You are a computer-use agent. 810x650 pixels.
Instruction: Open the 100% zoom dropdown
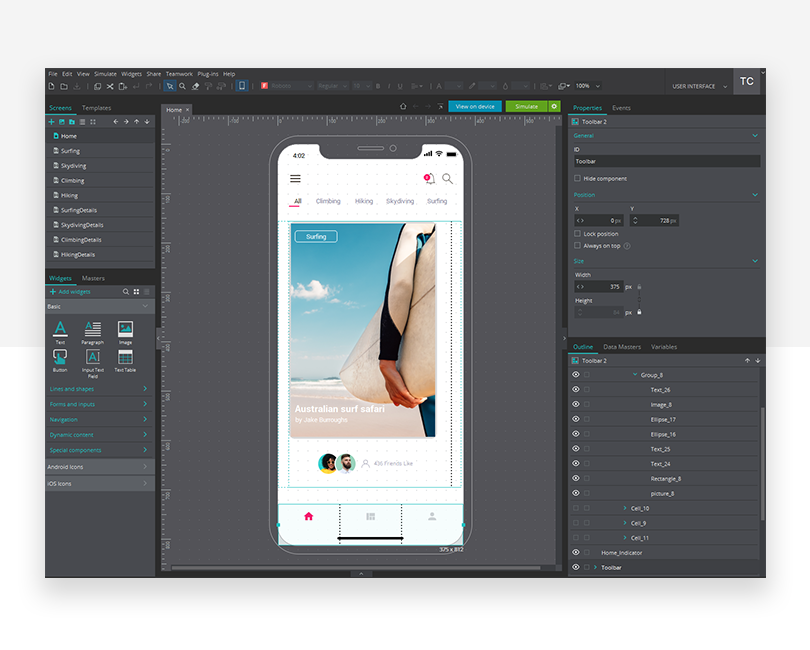(x=598, y=86)
